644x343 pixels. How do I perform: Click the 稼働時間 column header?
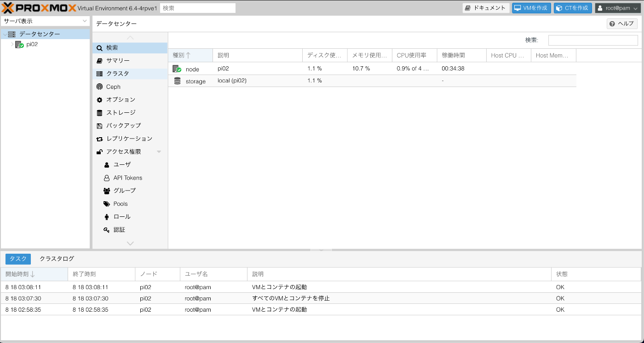point(461,55)
